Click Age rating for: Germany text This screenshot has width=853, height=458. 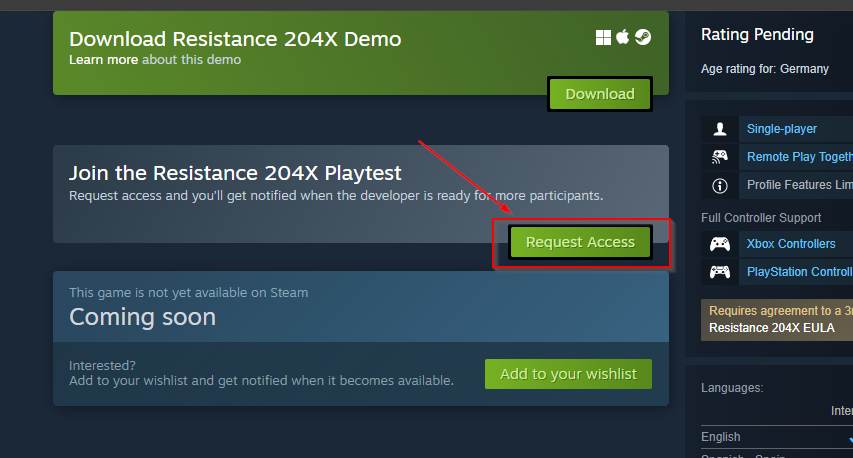[x=764, y=69]
